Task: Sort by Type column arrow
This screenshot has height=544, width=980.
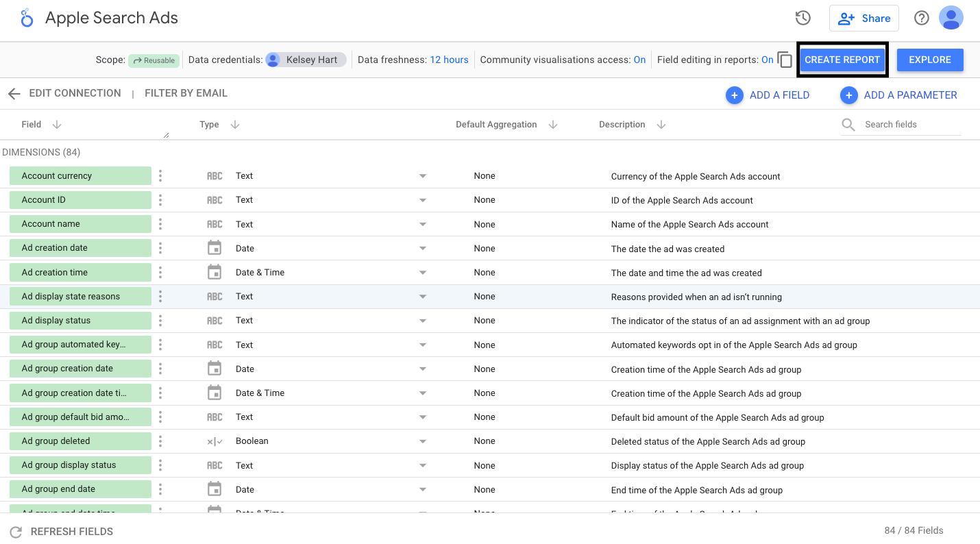Action: pos(235,125)
